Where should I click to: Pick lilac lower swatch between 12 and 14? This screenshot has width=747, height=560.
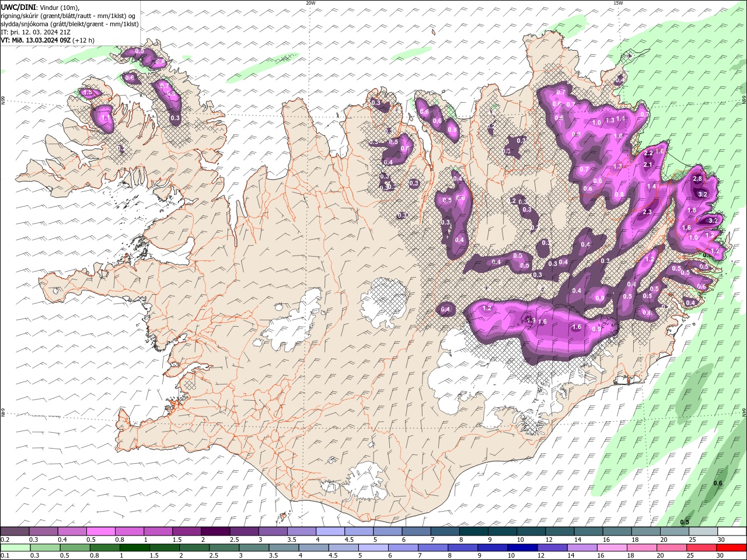click(x=553, y=548)
